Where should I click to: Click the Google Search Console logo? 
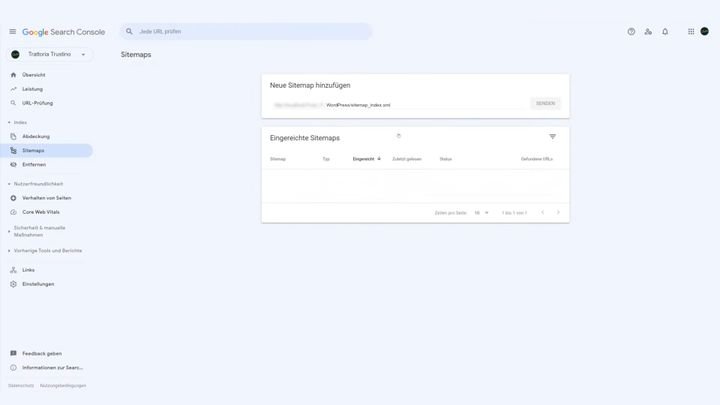tap(64, 32)
